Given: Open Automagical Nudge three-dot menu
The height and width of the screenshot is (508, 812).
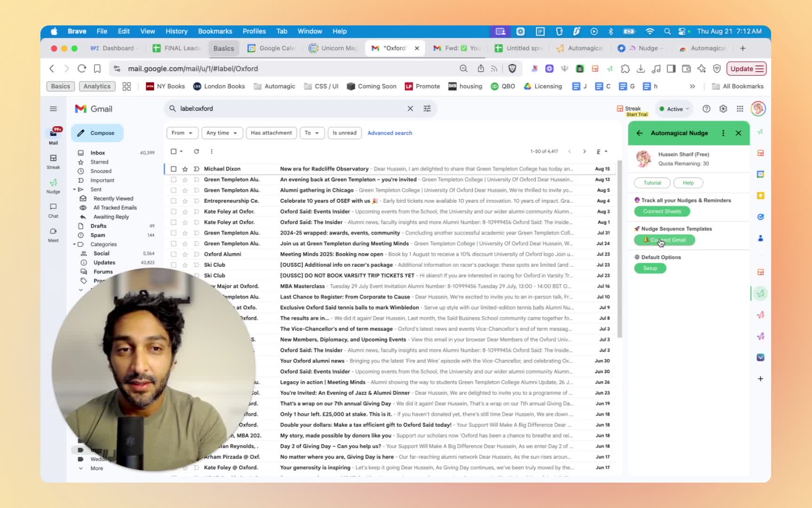Looking at the screenshot, I should [x=723, y=133].
